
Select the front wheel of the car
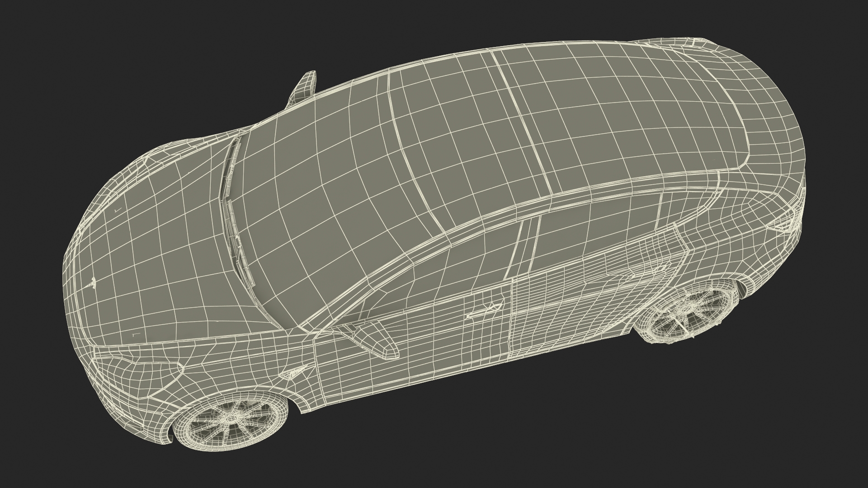click(231, 422)
